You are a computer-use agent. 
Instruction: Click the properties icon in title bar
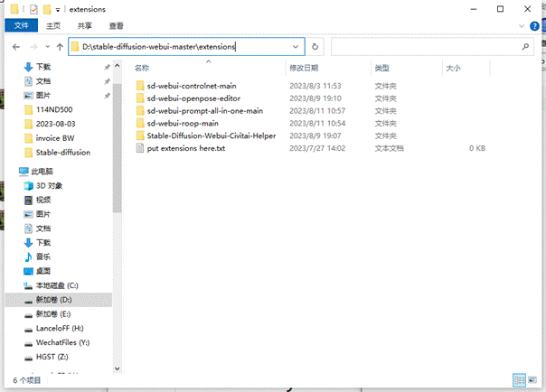33,9
